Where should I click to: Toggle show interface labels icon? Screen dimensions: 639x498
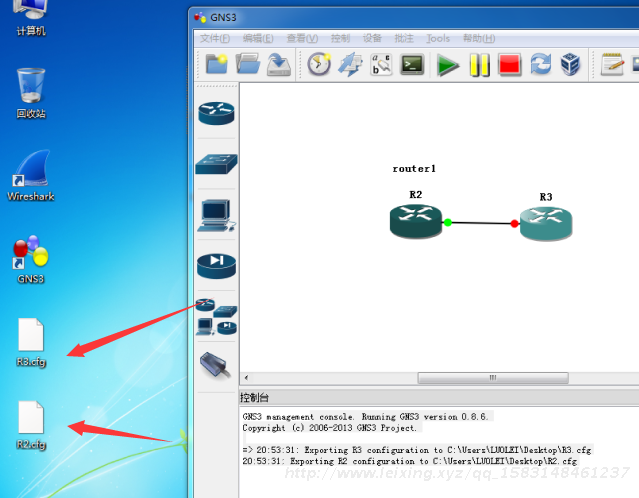pos(381,64)
